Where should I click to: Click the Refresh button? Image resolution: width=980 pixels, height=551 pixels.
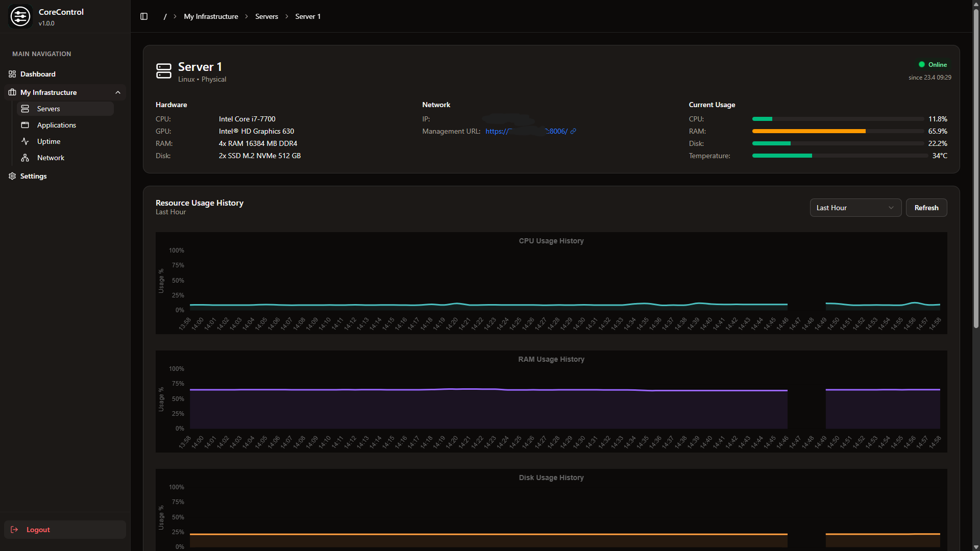tap(926, 208)
